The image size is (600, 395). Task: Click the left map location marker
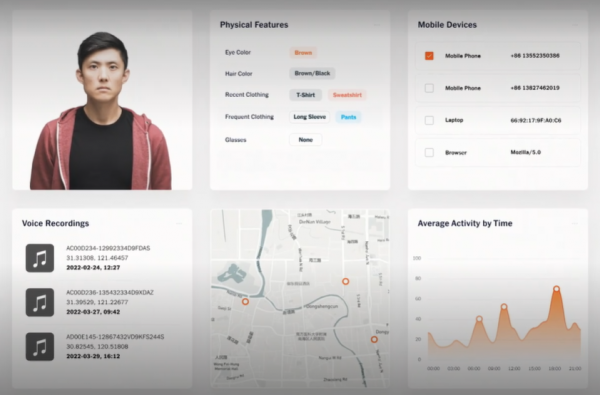[245, 302]
